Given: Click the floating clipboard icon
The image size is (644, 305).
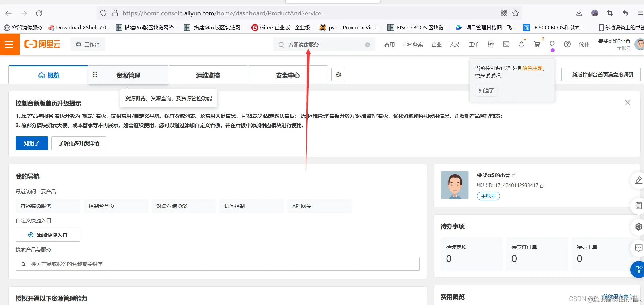Looking at the screenshot, I should point(638,205).
